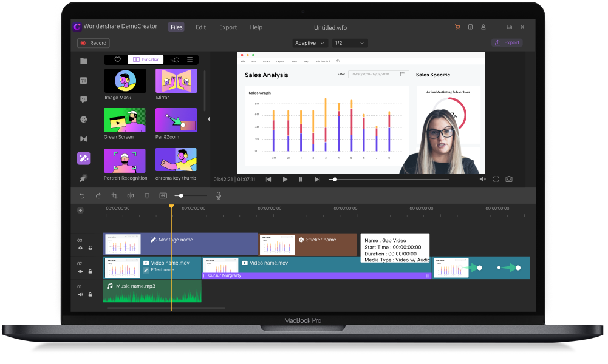
Task: Adjust the preview playback progress slider
Action: click(389, 180)
